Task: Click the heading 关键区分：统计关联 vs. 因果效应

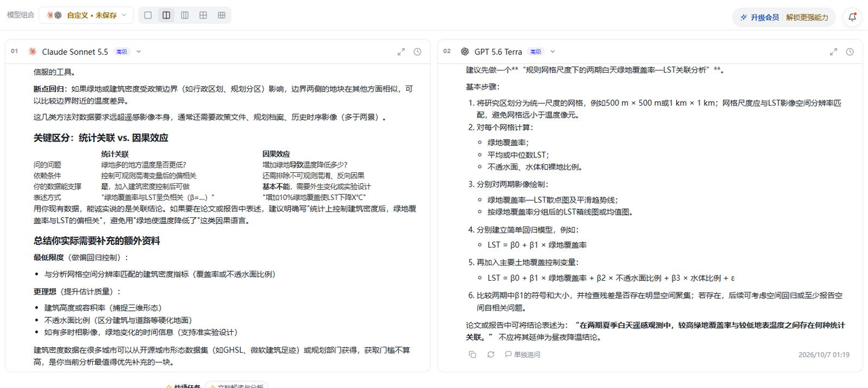Action: click(x=101, y=138)
